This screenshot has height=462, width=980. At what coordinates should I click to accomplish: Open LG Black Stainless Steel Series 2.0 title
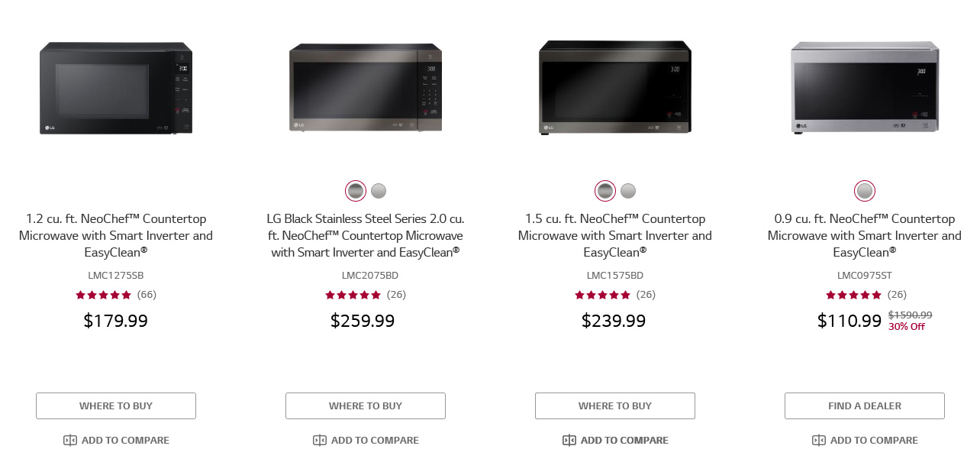tap(366, 235)
